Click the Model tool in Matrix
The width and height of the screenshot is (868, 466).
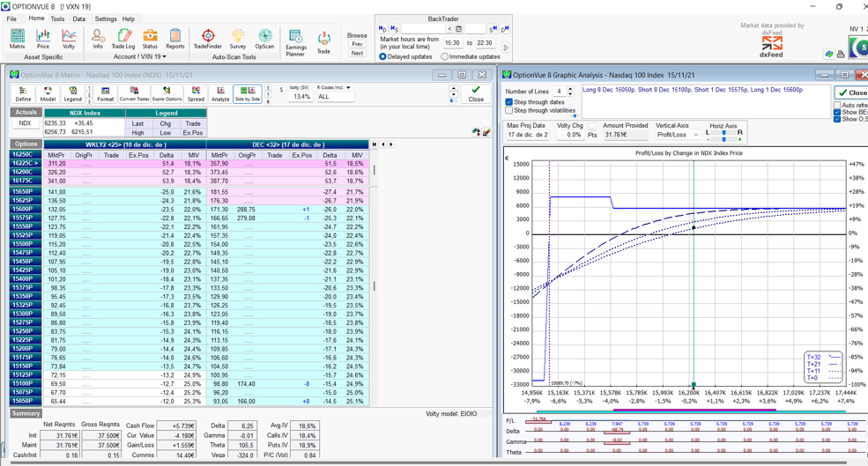(48, 93)
